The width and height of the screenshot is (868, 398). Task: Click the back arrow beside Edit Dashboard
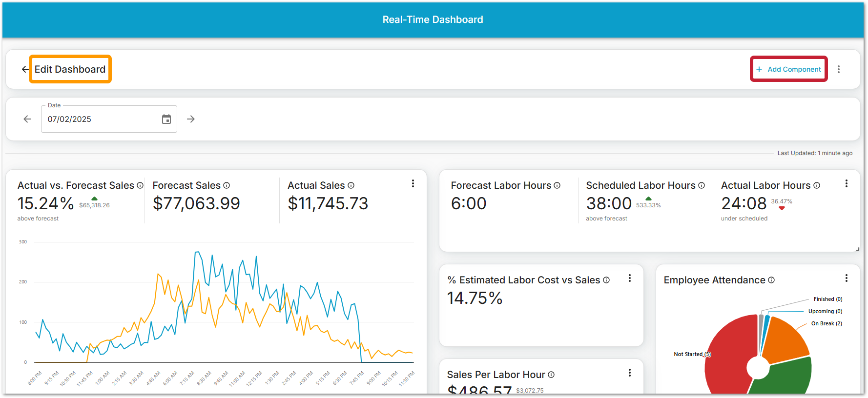pos(25,69)
